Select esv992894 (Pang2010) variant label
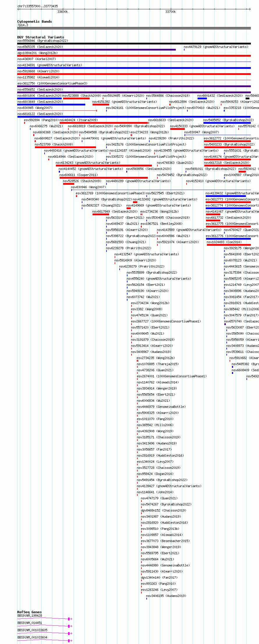 pyautogui.click(x=41, y=120)
